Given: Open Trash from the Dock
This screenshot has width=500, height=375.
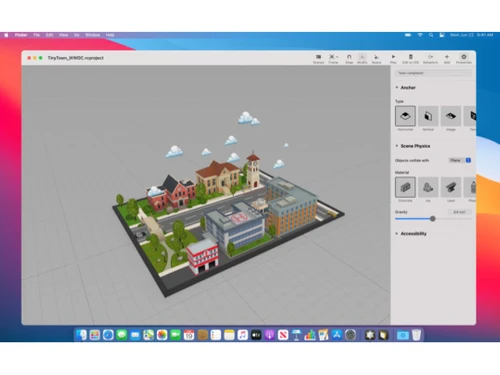Looking at the screenshot, I should point(416,335).
